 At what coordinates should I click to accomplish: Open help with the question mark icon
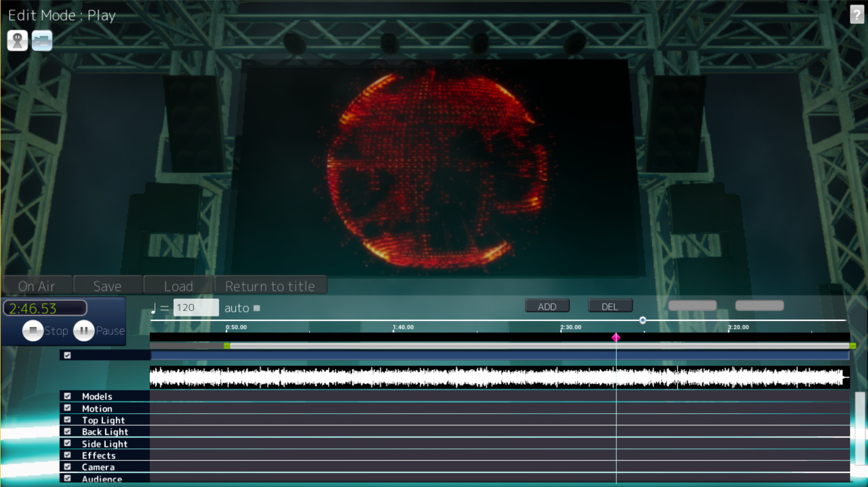[x=857, y=14]
